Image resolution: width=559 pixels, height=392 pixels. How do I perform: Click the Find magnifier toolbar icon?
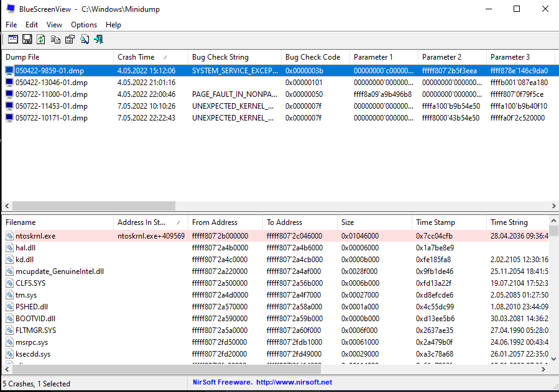pyautogui.click(x=84, y=39)
